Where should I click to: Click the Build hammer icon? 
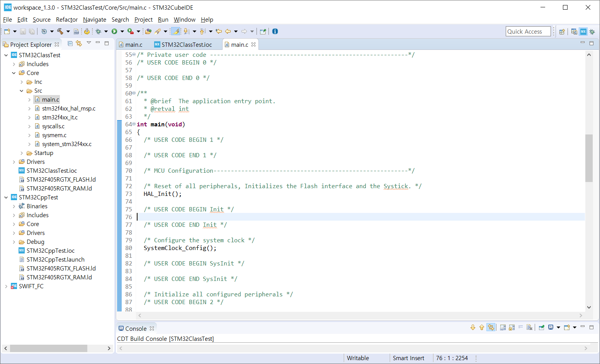tap(60, 31)
